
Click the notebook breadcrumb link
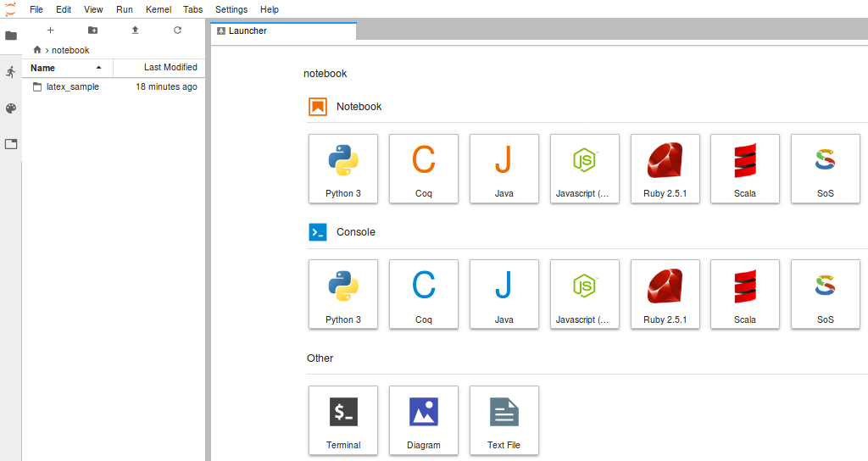point(70,50)
